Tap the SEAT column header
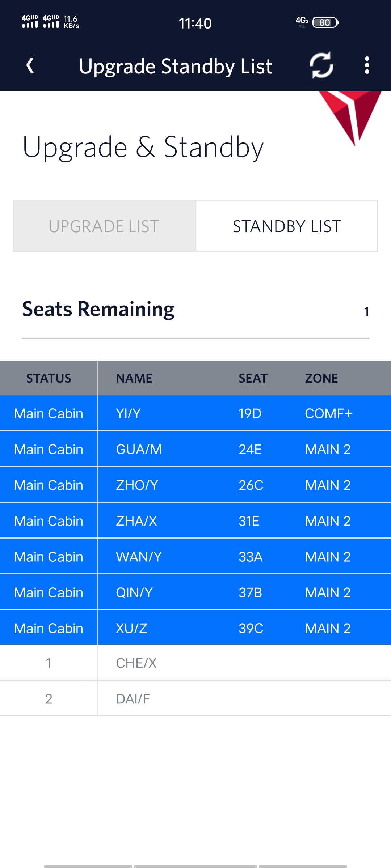Image resolution: width=391 pixels, height=868 pixels. point(253,378)
